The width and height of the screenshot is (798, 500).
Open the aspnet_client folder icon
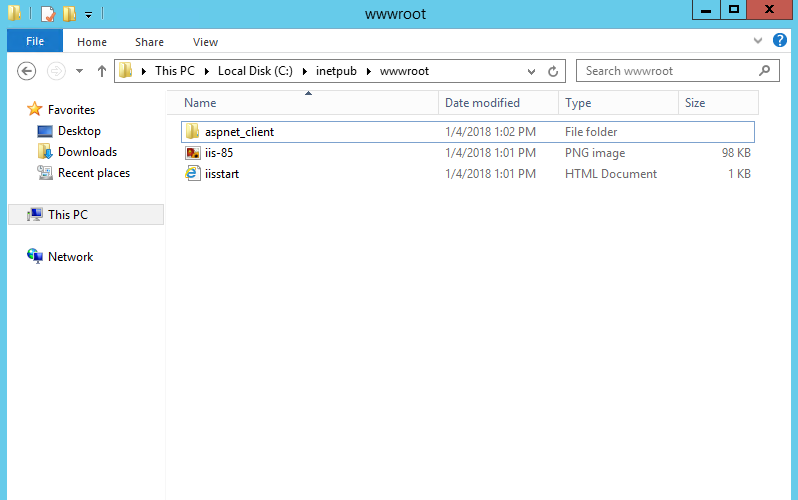pos(193,132)
